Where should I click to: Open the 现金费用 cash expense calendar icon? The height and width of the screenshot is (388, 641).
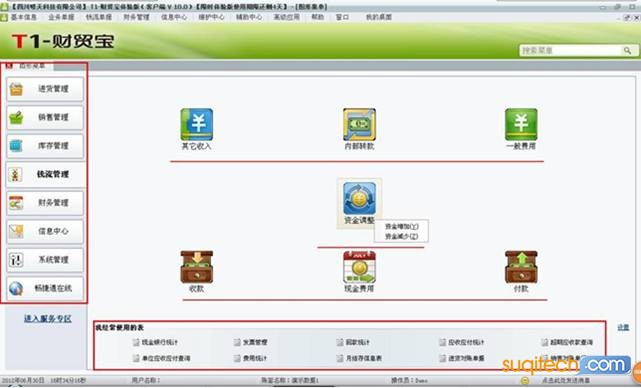359,267
